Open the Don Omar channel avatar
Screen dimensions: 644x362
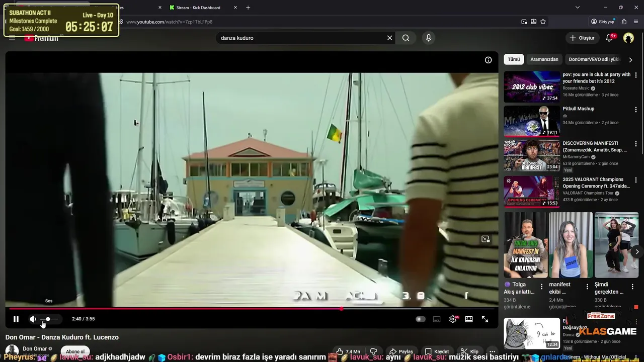pos(12,351)
